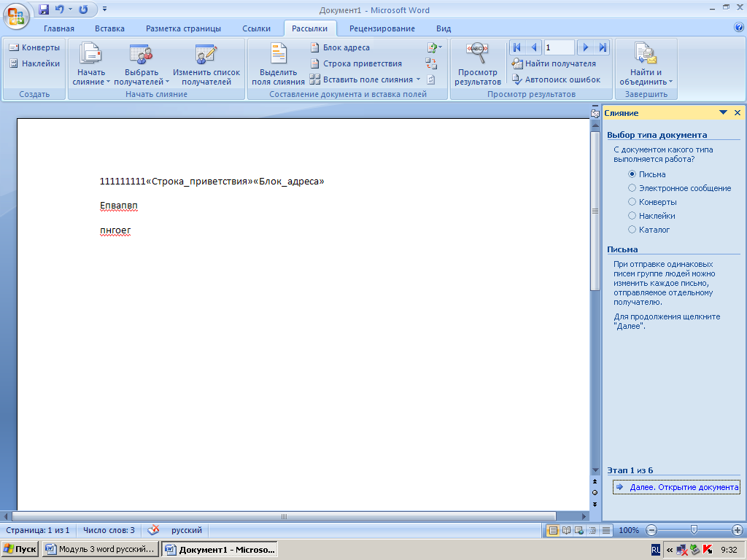Click select browse object button
The height and width of the screenshot is (560, 747).
point(595,493)
